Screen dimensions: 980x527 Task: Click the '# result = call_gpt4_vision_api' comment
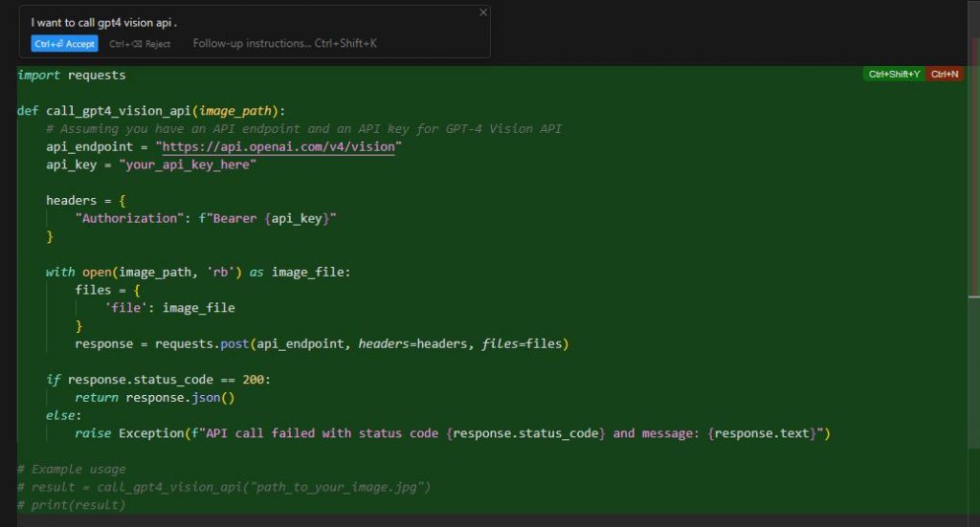point(224,487)
